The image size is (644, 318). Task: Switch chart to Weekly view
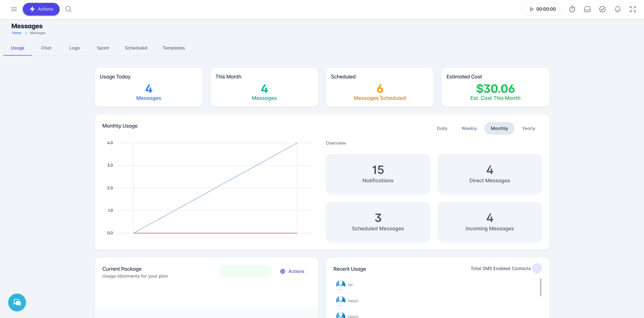click(x=469, y=128)
